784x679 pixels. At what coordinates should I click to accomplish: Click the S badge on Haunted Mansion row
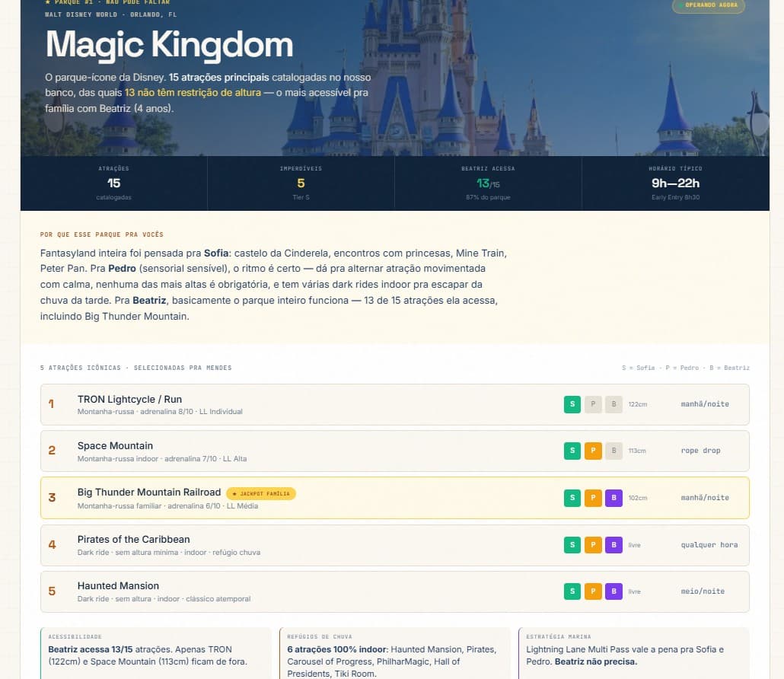[x=572, y=591]
